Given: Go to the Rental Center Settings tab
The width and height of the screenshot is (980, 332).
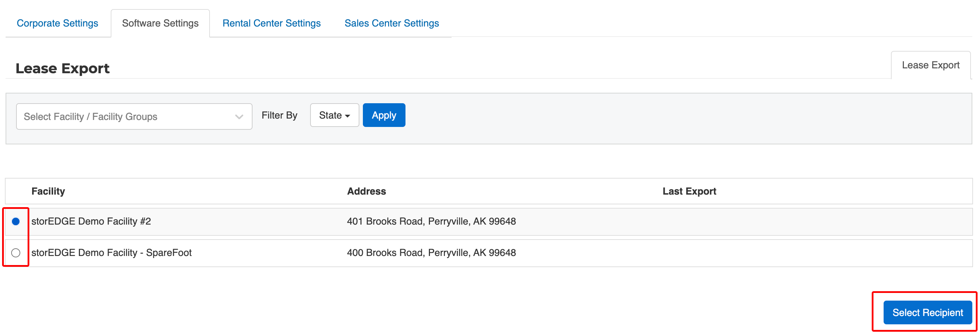Looking at the screenshot, I should [x=271, y=23].
